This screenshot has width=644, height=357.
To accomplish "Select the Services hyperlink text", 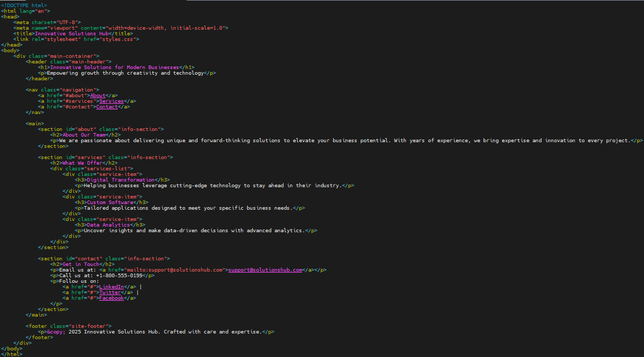I will tap(111, 101).
